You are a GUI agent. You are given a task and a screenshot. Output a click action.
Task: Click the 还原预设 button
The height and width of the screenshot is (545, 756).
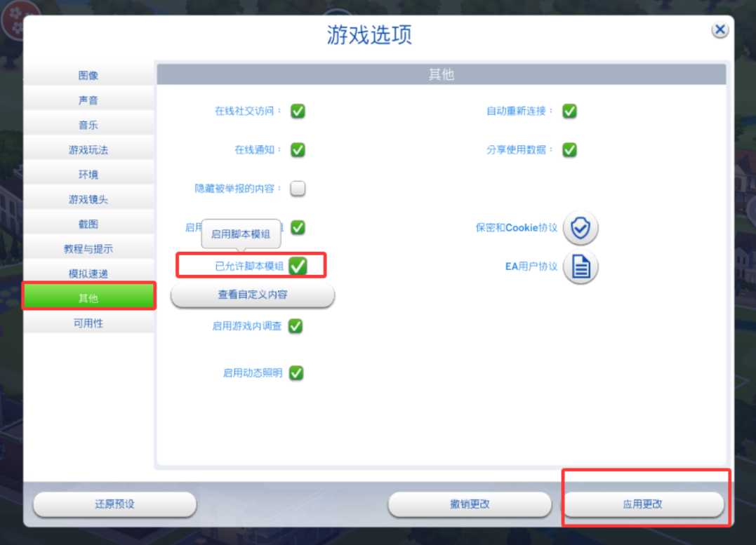(114, 504)
